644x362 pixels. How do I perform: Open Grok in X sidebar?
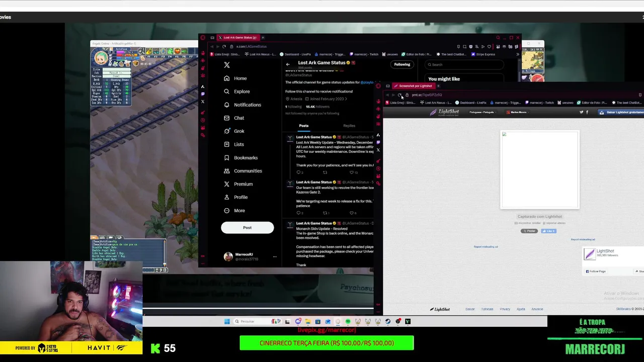click(234, 131)
